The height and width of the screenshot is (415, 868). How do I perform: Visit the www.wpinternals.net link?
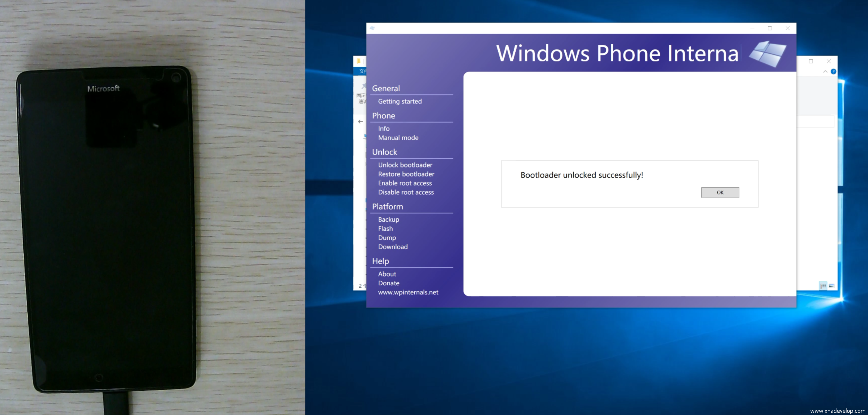pos(408,292)
